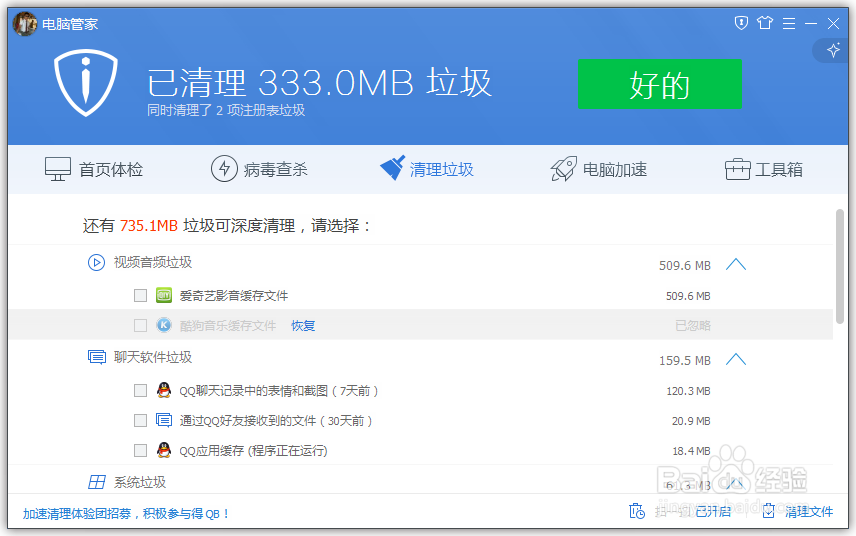
Task: Click the 同时清理了 2 项注册表垃圾 text
Action: click(226, 111)
